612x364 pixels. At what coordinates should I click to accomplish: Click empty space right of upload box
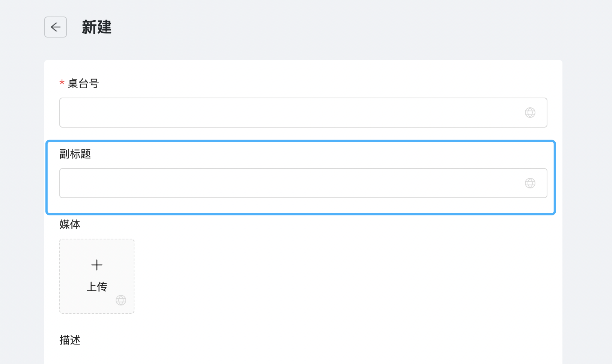tap(338, 276)
